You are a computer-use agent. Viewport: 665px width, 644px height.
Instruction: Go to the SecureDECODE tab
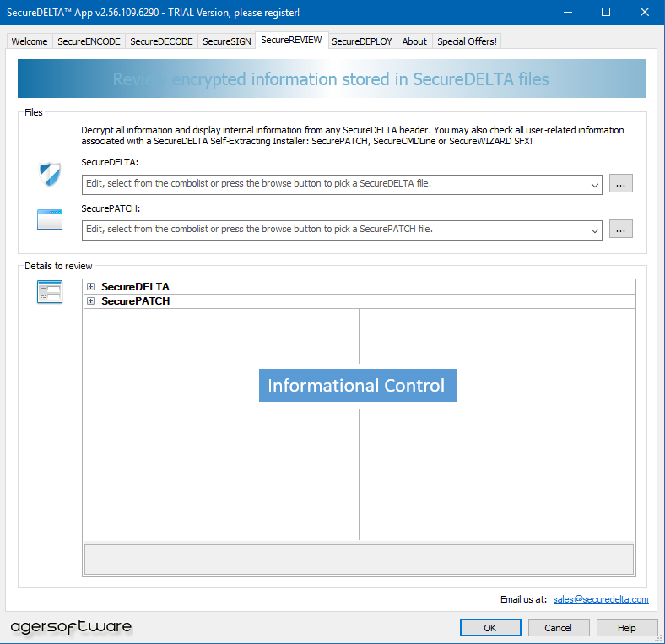pyautogui.click(x=161, y=41)
